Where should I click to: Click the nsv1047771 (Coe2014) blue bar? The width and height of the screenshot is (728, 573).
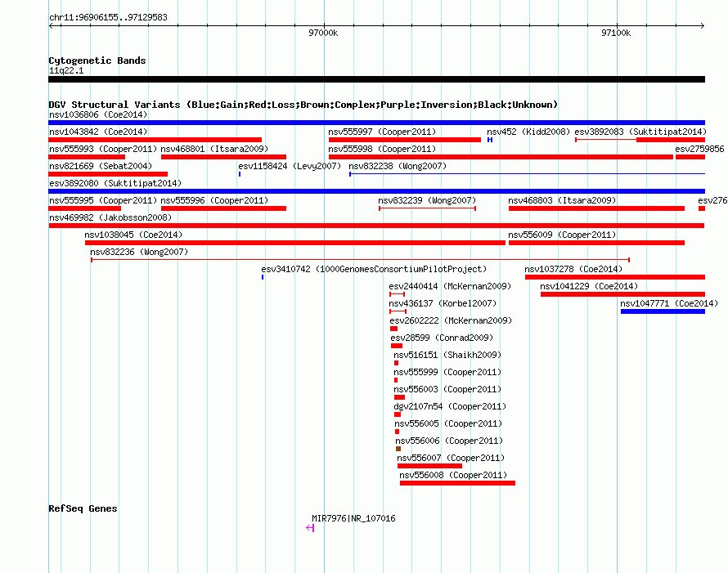[663, 311]
